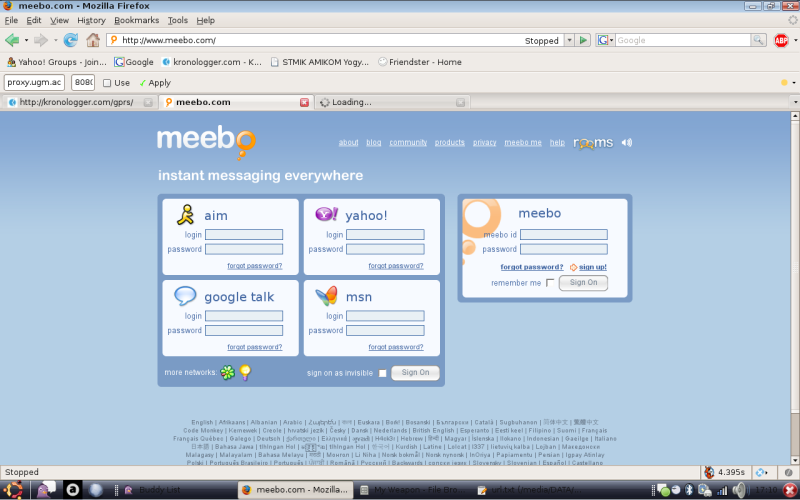Open the History menu
Image resolution: width=800 pixels, height=500 pixels.
coord(91,20)
